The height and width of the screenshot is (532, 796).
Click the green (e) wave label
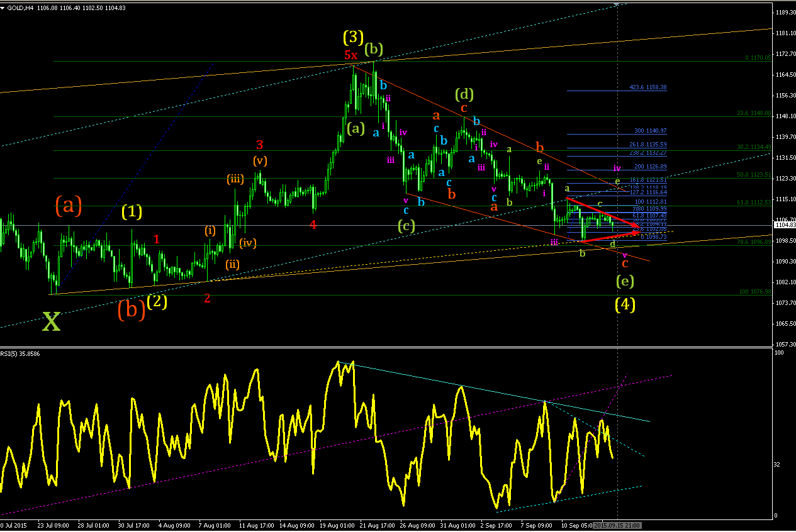625,280
